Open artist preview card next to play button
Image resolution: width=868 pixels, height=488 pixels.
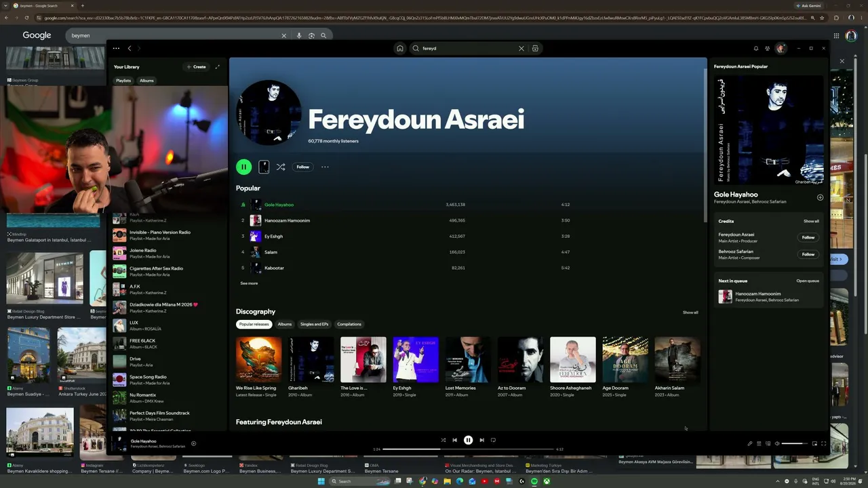click(264, 167)
